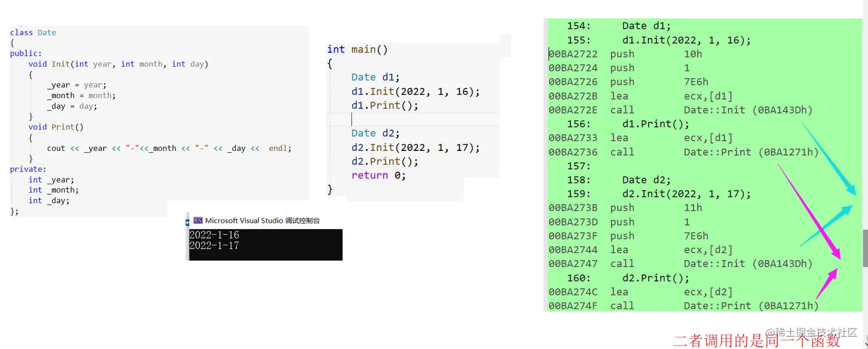Click the '_day = day;' assignment
The width and height of the screenshot is (868, 349).
(72, 106)
